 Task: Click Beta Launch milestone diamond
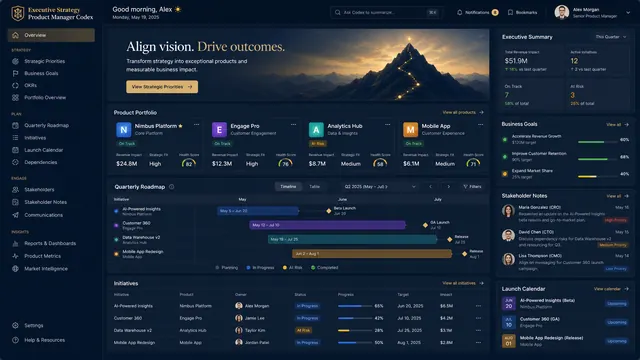click(x=329, y=211)
